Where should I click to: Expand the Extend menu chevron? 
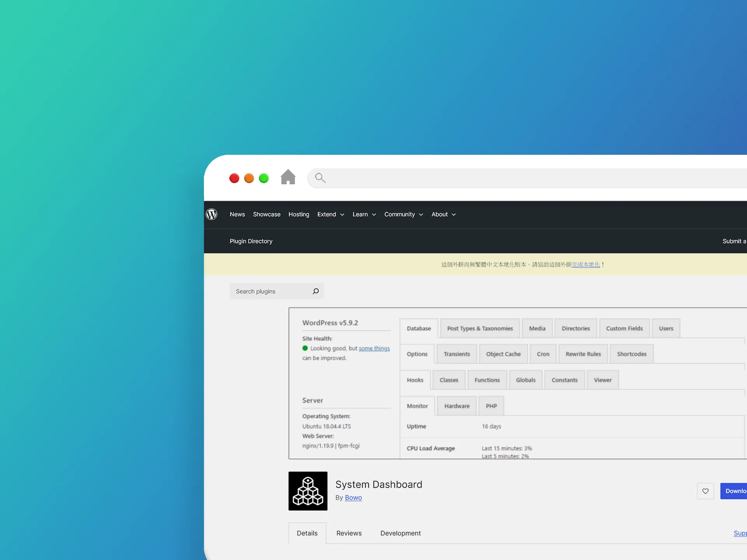pos(342,215)
